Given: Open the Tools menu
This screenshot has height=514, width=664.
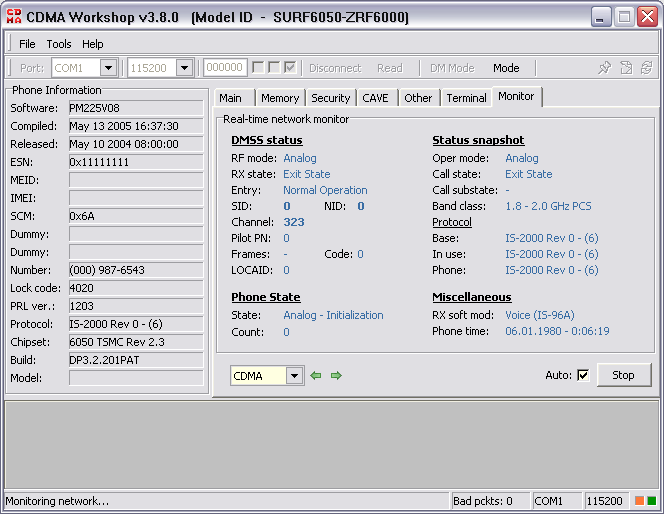Looking at the screenshot, I should tap(59, 44).
